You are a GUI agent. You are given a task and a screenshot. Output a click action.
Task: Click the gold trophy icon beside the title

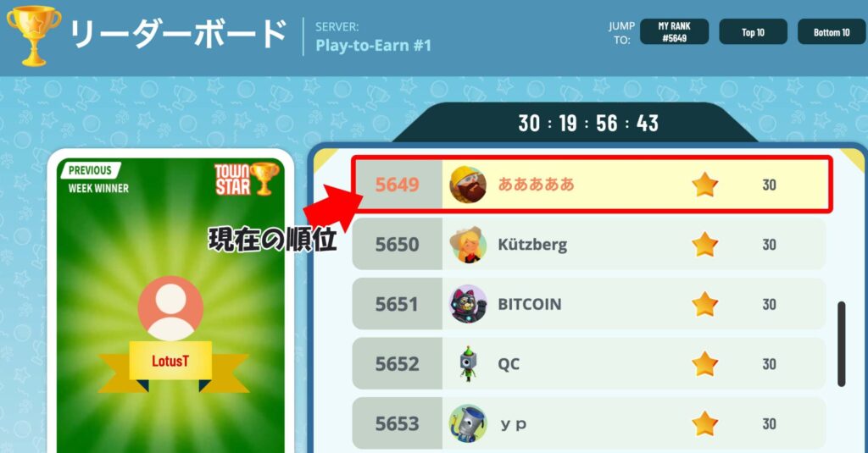pos(34,36)
